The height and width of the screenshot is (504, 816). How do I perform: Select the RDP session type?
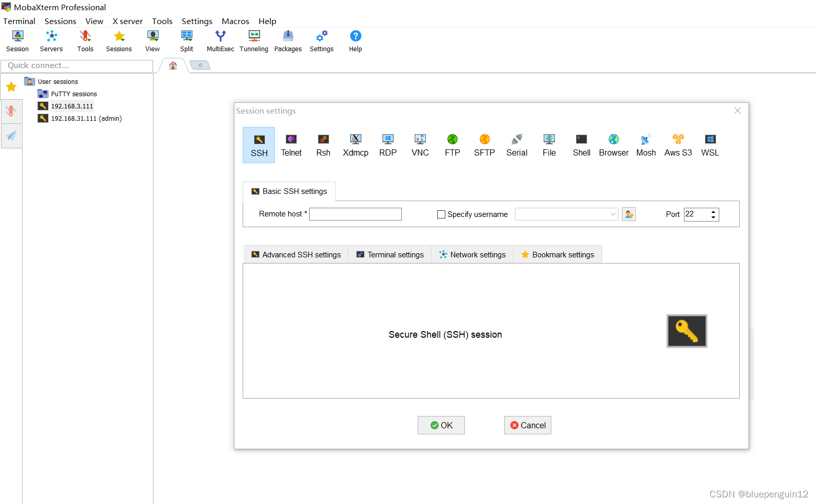(x=388, y=145)
